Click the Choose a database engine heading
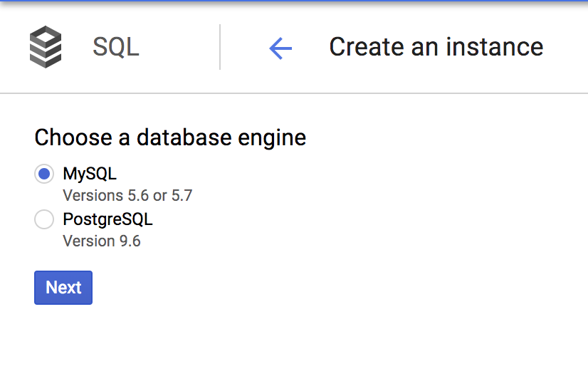Viewport: 588px width, 376px height. [170, 137]
